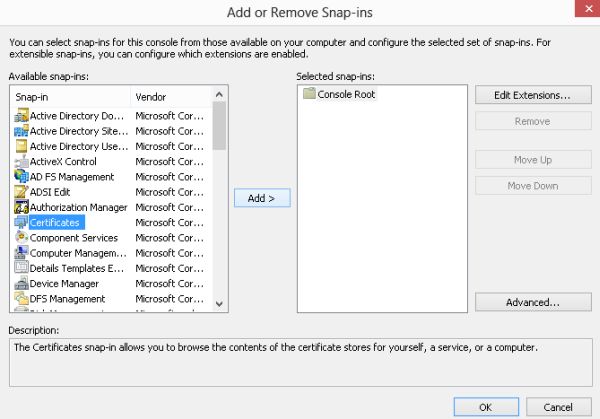Sort by the Vendor column header
The width and height of the screenshot is (600, 419).
point(171,97)
